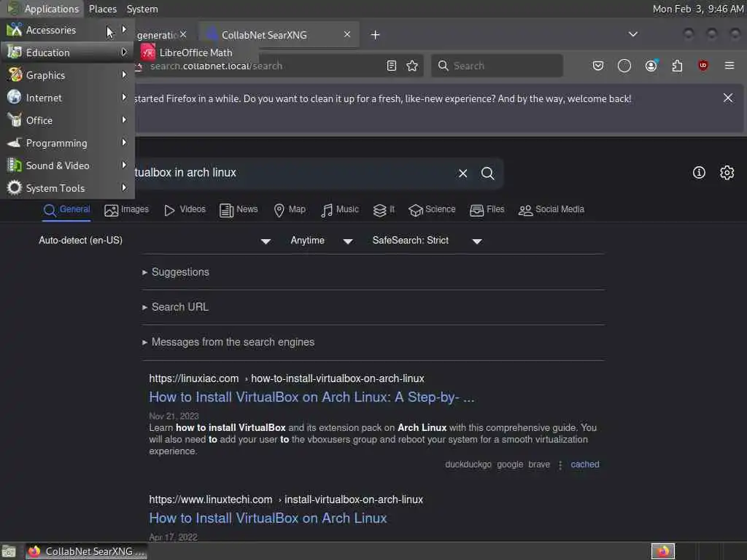Open the Extensions puzzle icon

tap(677, 66)
